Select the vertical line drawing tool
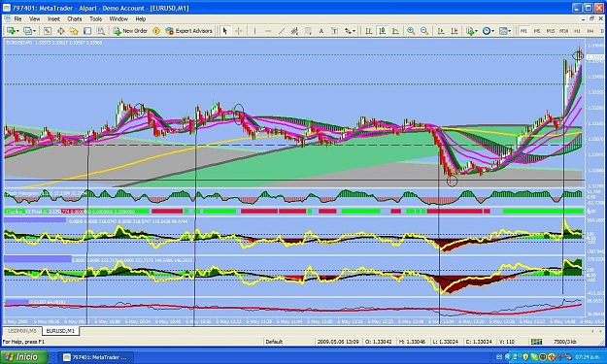The height and width of the screenshot is (364, 607). click(x=254, y=31)
